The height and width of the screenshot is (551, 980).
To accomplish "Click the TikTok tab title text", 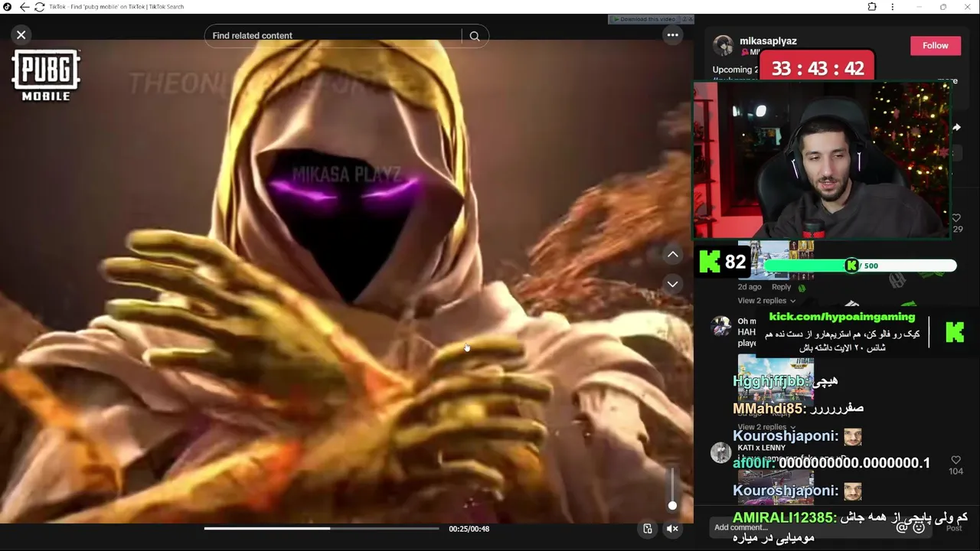I will click(x=116, y=7).
